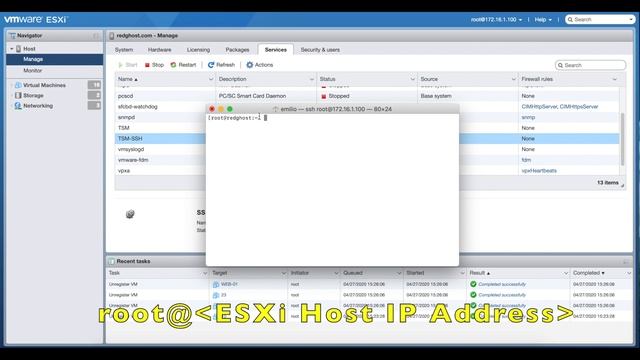Open Security & users tab

(320, 50)
